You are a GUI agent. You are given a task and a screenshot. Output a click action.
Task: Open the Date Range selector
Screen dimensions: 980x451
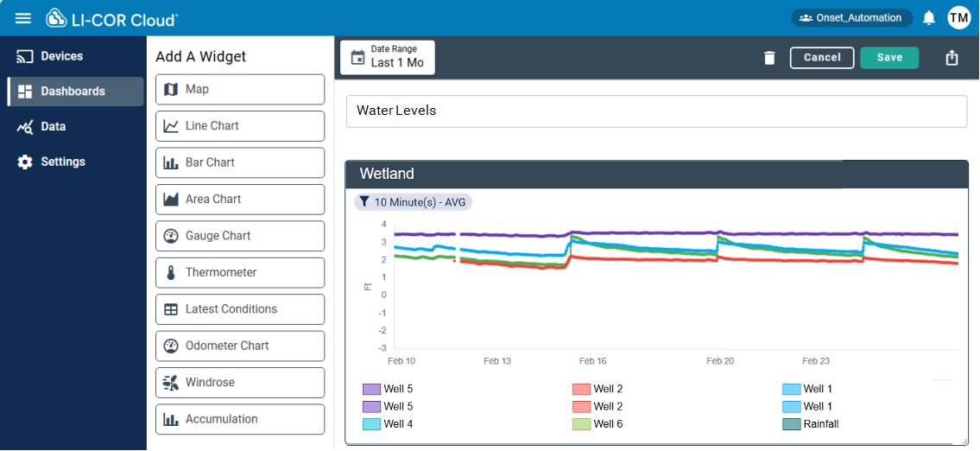click(x=388, y=57)
